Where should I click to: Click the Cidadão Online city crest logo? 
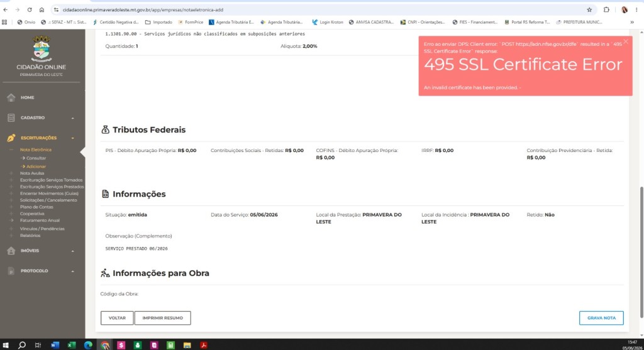42,48
